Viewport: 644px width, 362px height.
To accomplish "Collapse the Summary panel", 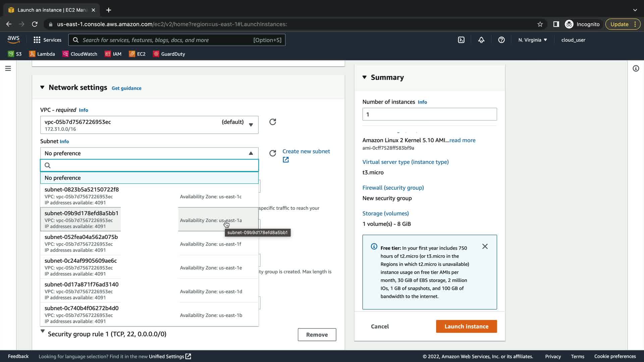I will [x=365, y=77].
